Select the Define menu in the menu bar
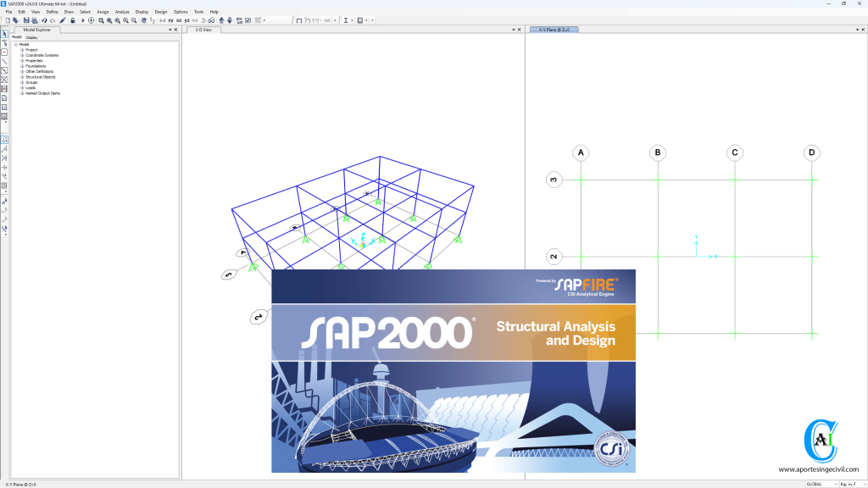This screenshot has height=488, width=868. (x=51, y=12)
